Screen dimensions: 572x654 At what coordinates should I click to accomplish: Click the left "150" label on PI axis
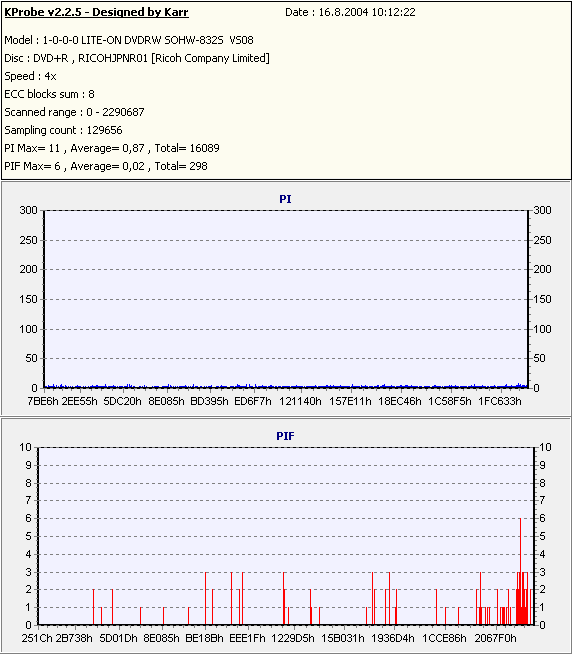[28, 299]
